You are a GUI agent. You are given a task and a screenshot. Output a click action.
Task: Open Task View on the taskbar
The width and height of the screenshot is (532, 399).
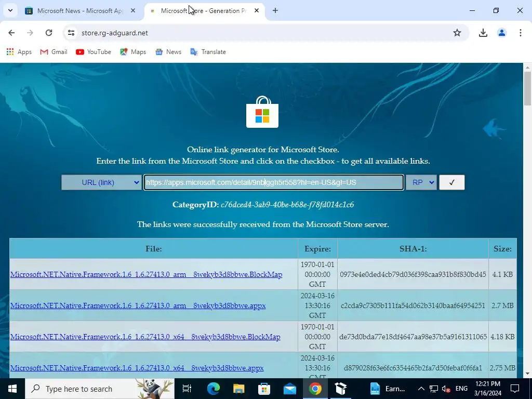(187, 389)
